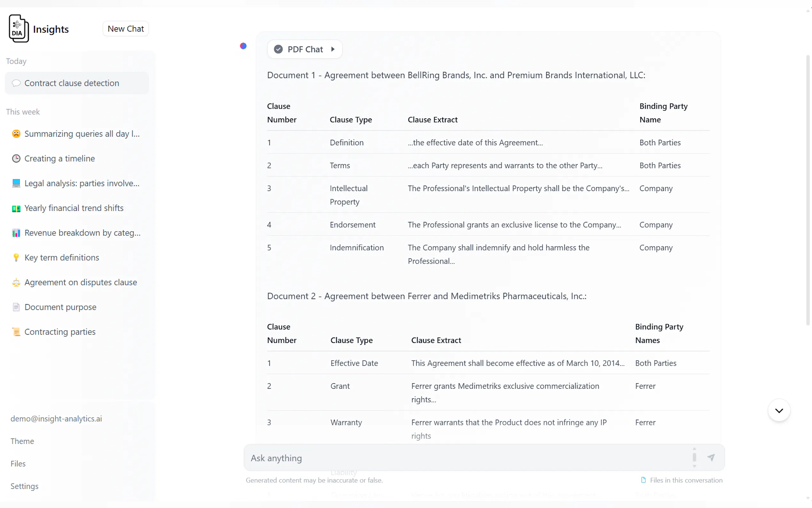This screenshot has height=508, width=812.
Task: Click the Document 1 BellRing Brands heading
Action: coord(456,75)
